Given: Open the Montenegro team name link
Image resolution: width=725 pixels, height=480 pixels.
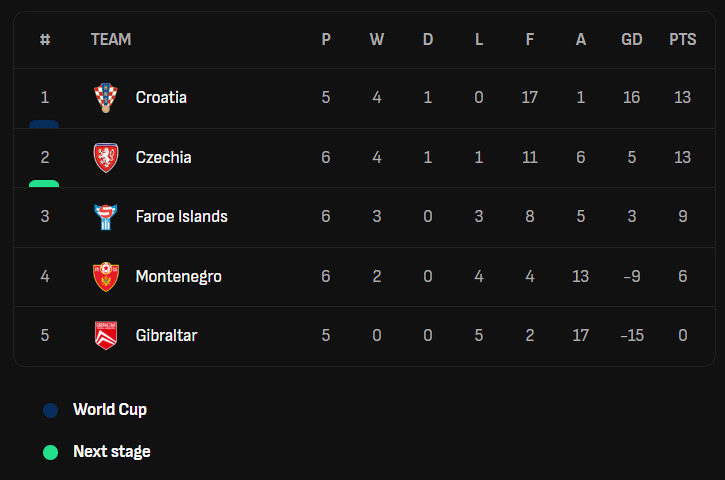Looking at the screenshot, I should click(x=178, y=276).
